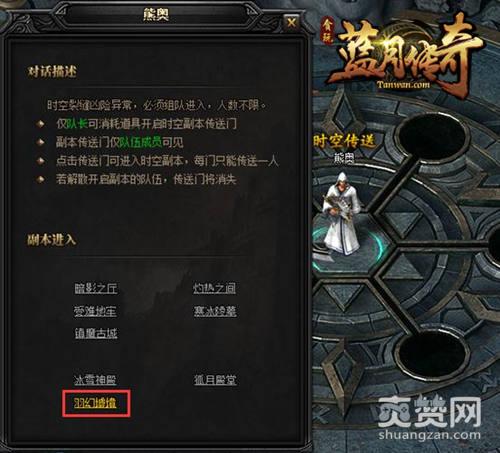Select the 寒冰陵墓 dungeon link

[x=215, y=311]
